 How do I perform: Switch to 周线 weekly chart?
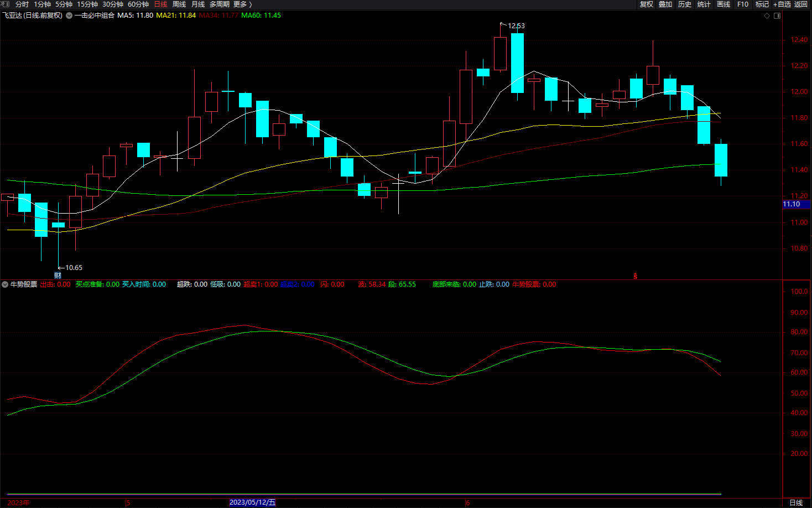179,4
